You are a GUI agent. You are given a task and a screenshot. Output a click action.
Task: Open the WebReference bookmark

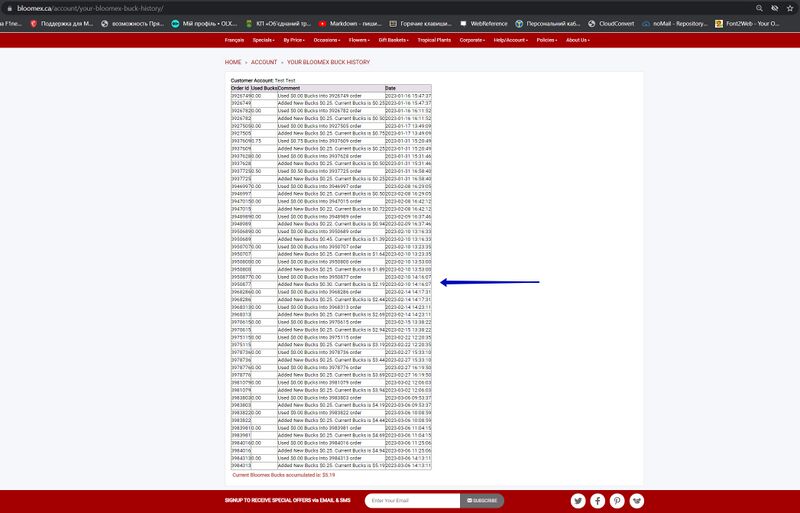tap(483, 23)
